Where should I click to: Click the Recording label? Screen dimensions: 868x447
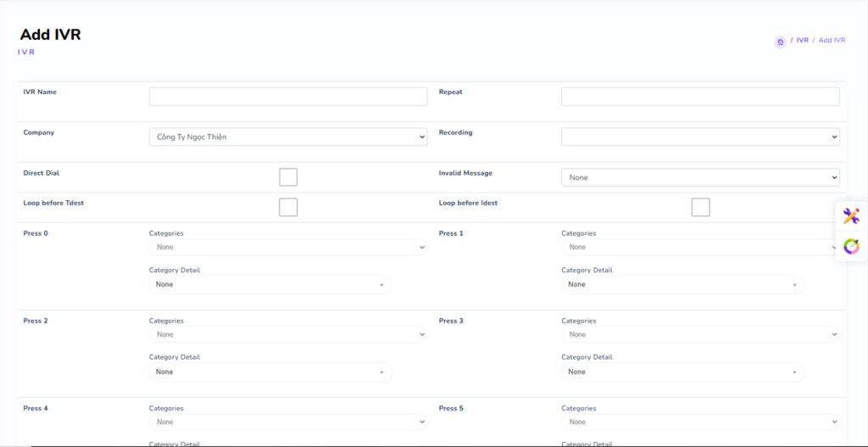click(x=455, y=132)
